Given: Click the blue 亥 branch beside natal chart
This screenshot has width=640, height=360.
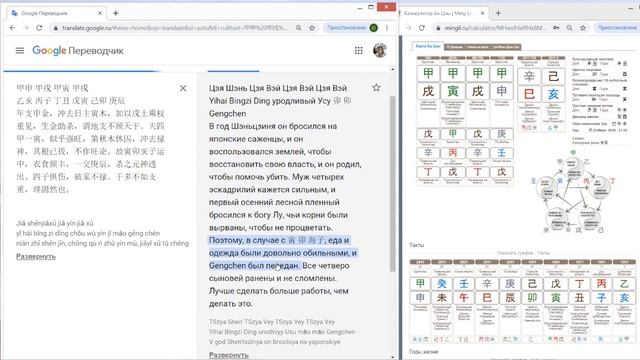Looking at the screenshot, I should pos(553,94).
